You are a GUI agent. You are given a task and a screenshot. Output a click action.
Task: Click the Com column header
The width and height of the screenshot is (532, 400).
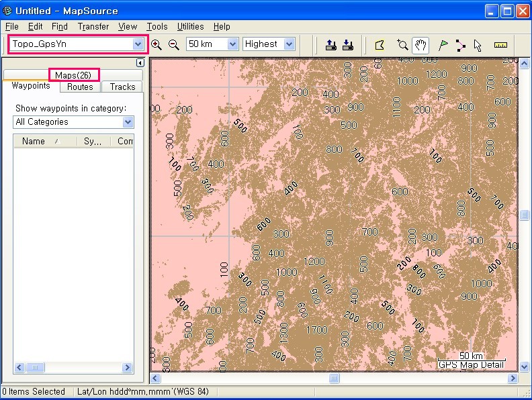[x=122, y=141]
